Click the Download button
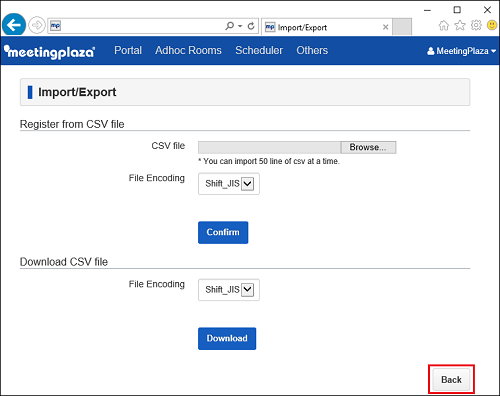 227,338
